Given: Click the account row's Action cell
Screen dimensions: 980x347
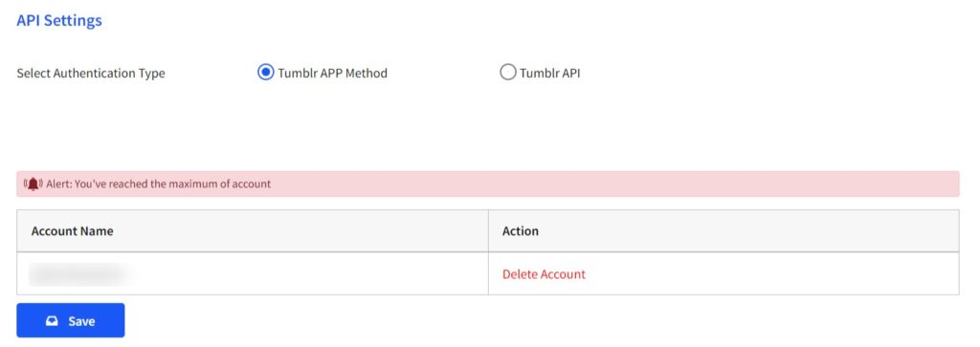Looking at the screenshot, I should (x=724, y=274).
